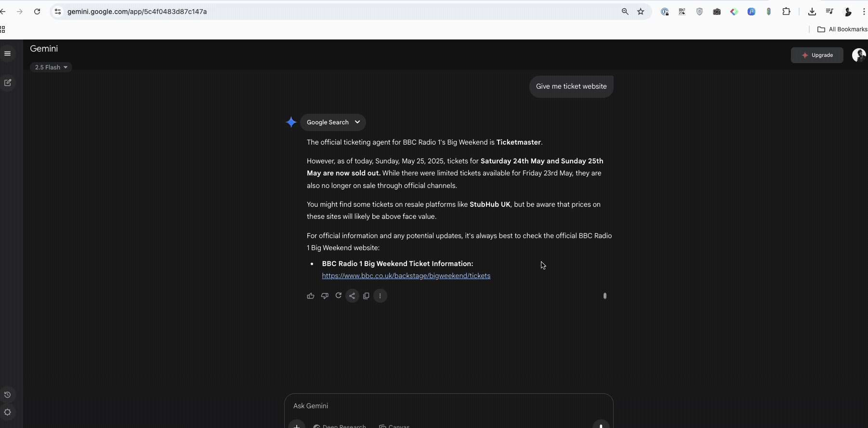868x428 pixels.
Task: Open the Chrome three-dot menu
Action: (x=864, y=12)
